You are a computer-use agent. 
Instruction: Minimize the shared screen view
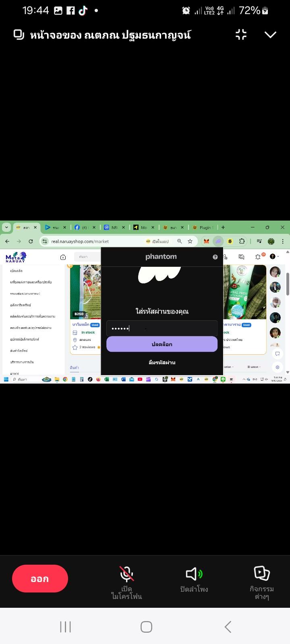[241, 35]
